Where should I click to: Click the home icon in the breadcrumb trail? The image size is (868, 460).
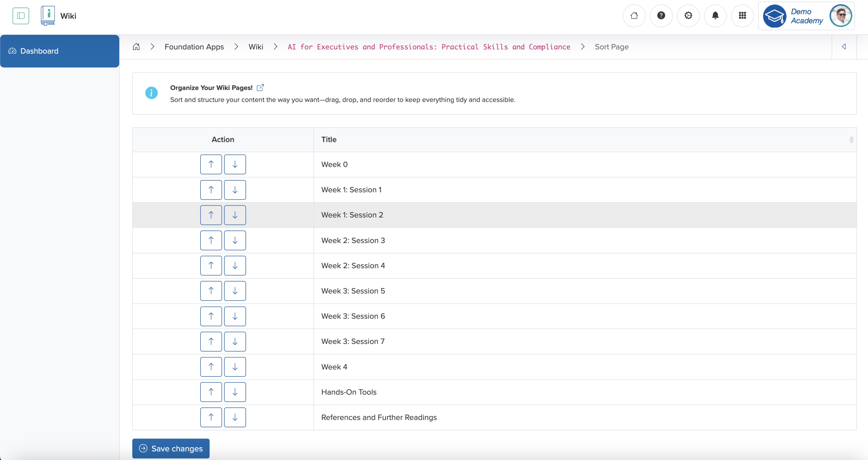[x=136, y=47]
